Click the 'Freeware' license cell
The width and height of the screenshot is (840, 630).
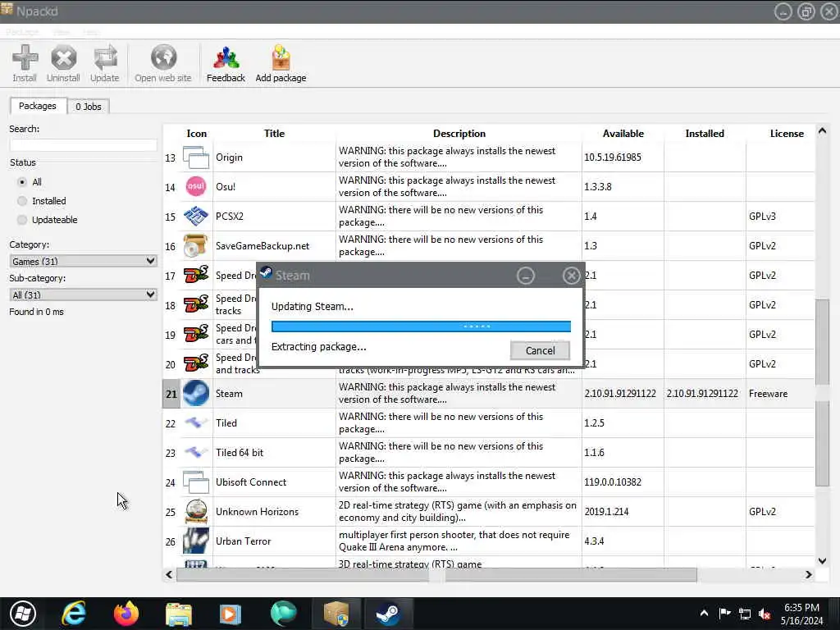coord(781,394)
